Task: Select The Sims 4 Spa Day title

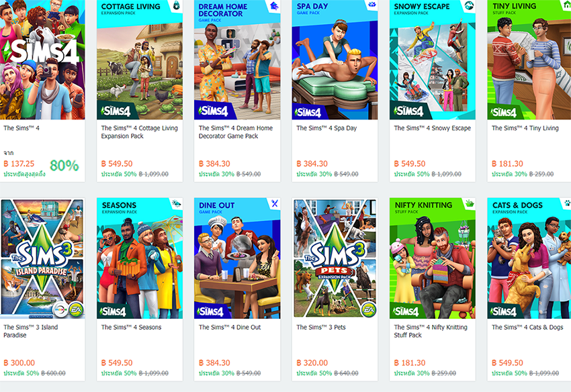Action: tap(326, 128)
